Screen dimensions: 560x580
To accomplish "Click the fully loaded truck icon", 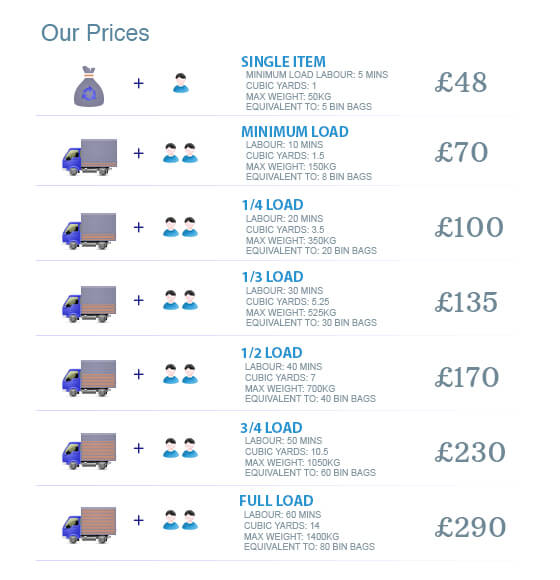I will (89, 525).
